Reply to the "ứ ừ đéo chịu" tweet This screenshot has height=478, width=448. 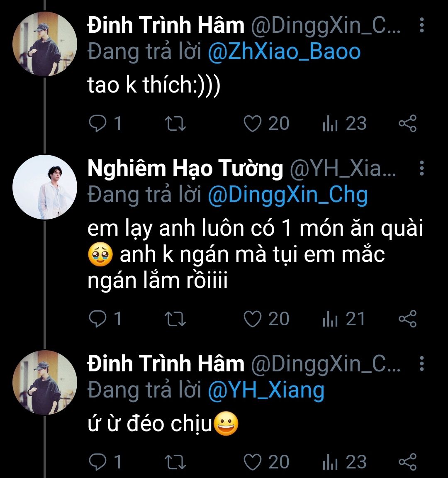[98, 462]
